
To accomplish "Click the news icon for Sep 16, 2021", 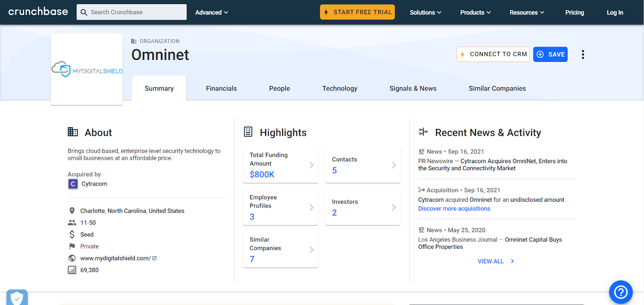I will pyautogui.click(x=421, y=151).
